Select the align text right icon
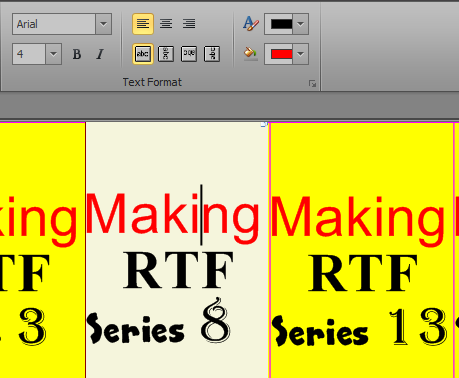Image resolution: width=459 pixels, height=378 pixels. tap(189, 24)
